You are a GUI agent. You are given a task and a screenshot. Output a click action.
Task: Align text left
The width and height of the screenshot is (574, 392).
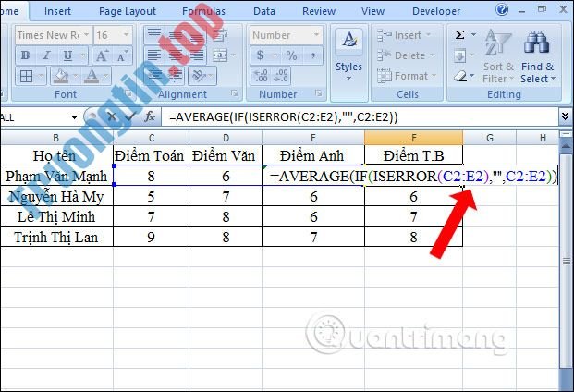click(154, 55)
